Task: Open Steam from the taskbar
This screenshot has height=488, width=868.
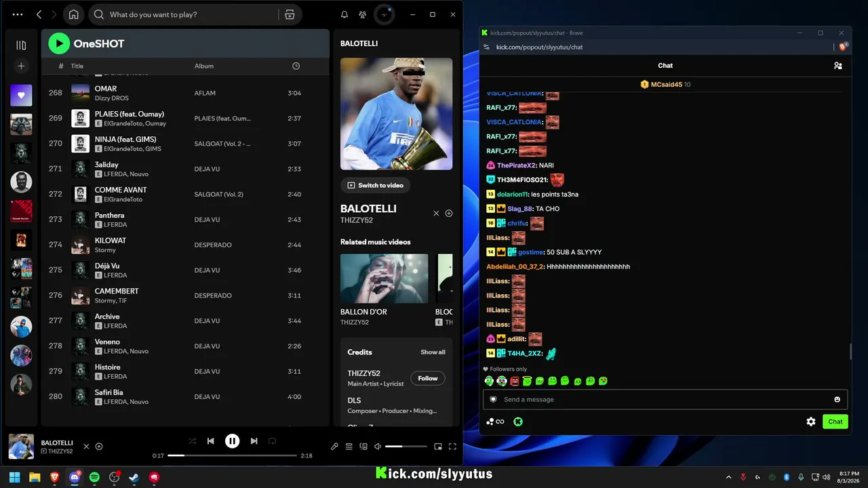Action: tap(134, 477)
